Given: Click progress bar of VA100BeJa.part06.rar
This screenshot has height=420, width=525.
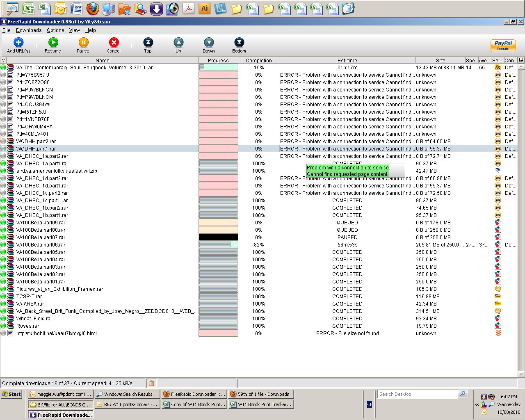Looking at the screenshot, I should pos(218,245).
